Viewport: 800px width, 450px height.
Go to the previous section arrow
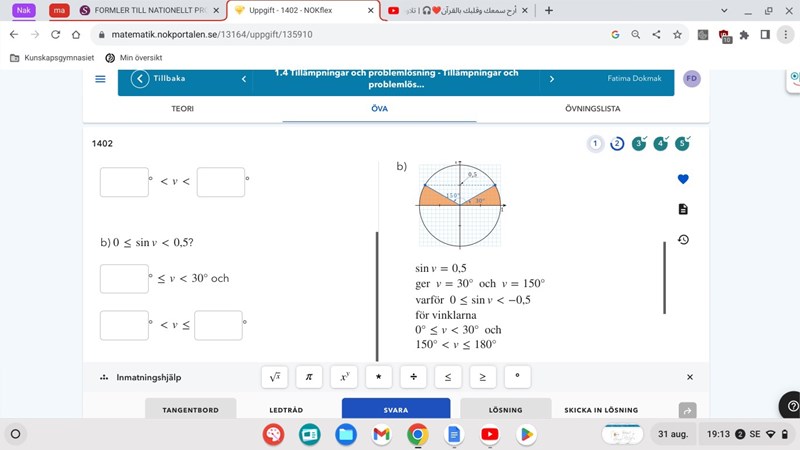pos(243,79)
